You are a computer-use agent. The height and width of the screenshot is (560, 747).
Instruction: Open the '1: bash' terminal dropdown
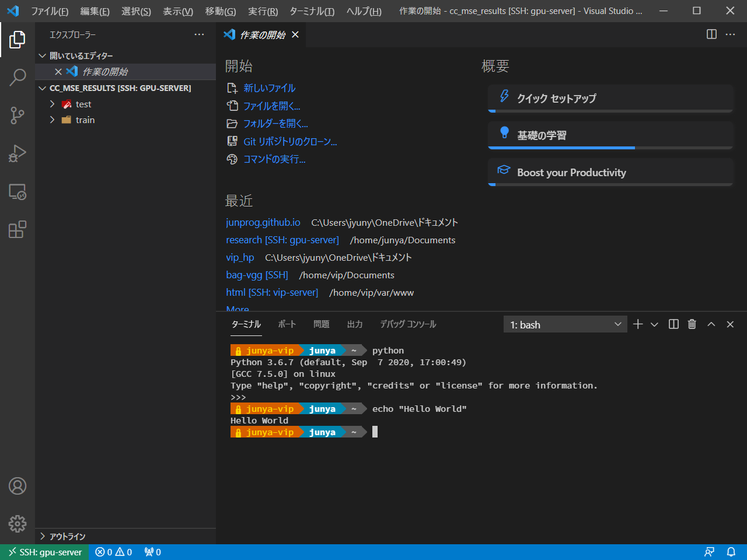[x=565, y=324]
